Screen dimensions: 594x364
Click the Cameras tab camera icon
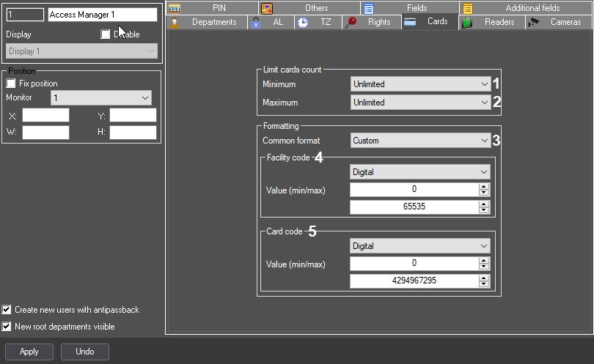(534, 23)
